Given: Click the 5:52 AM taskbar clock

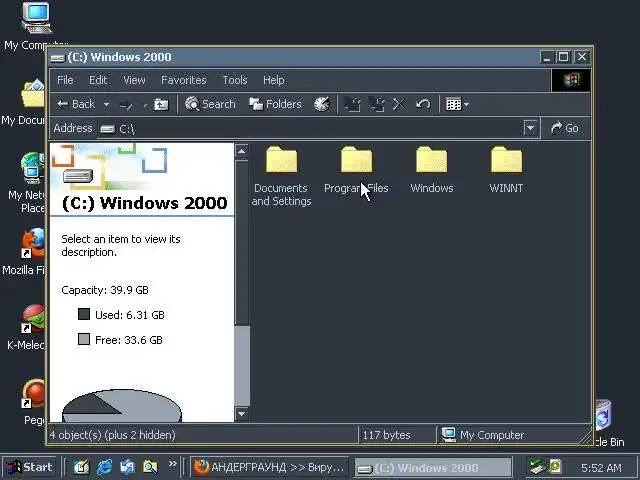Looking at the screenshot, I should coord(601,467).
